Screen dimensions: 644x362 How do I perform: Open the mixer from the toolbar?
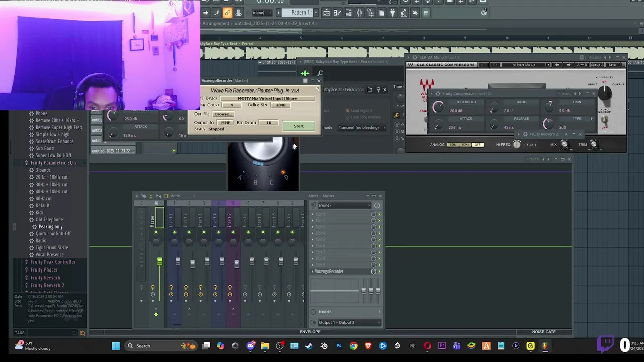click(359, 13)
